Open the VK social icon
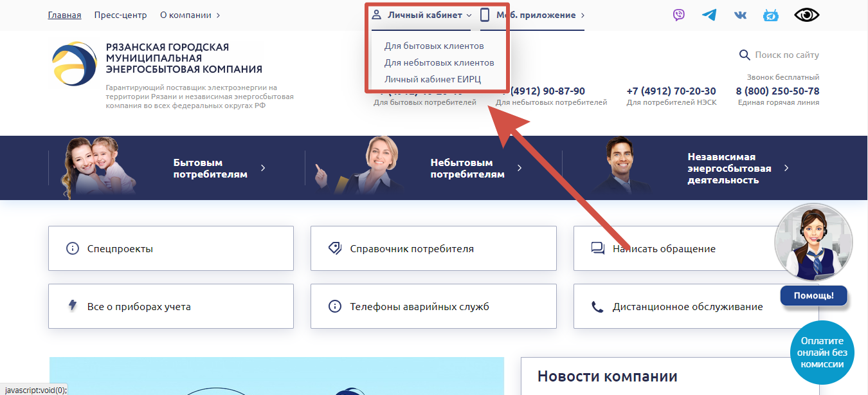The width and height of the screenshot is (868, 395). 740,15
